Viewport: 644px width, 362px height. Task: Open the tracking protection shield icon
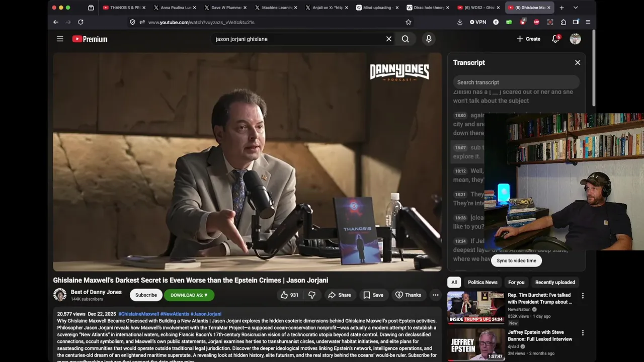tap(132, 22)
